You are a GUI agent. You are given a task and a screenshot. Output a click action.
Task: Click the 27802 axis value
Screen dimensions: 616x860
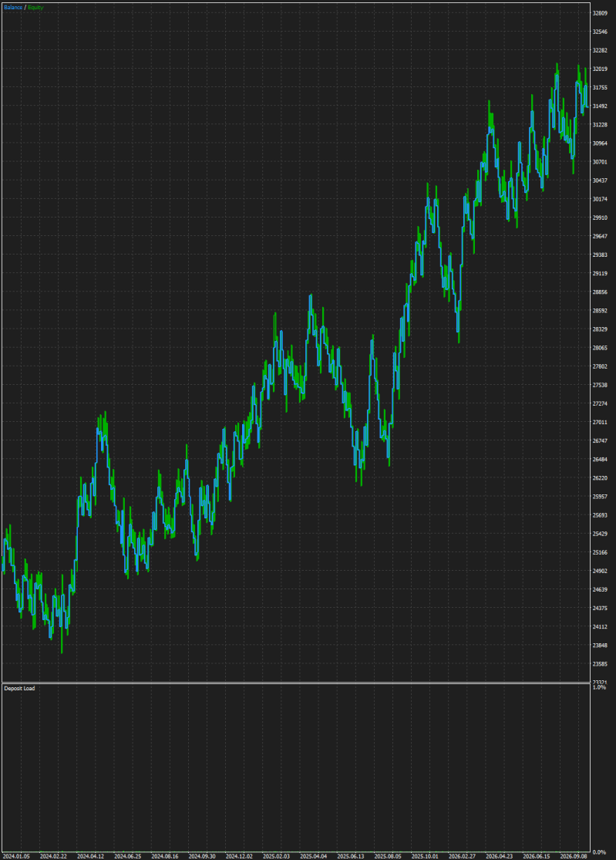tap(600, 367)
